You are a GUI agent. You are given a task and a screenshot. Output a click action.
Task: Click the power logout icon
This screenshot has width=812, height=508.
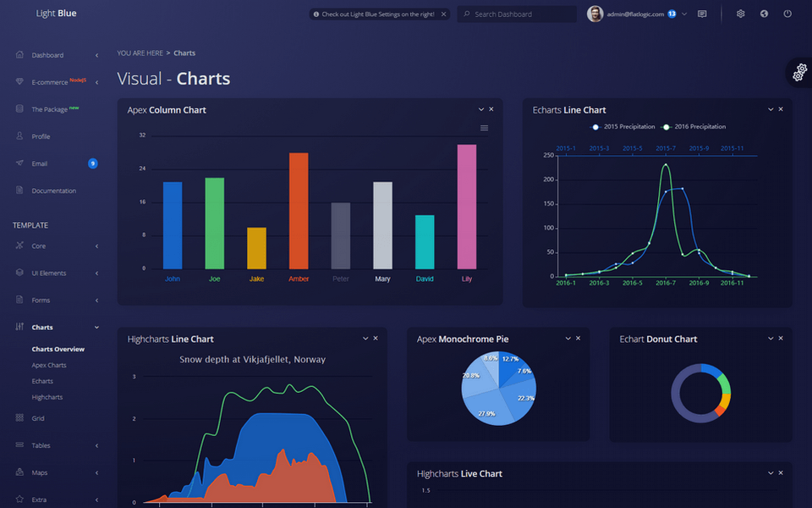tap(787, 14)
